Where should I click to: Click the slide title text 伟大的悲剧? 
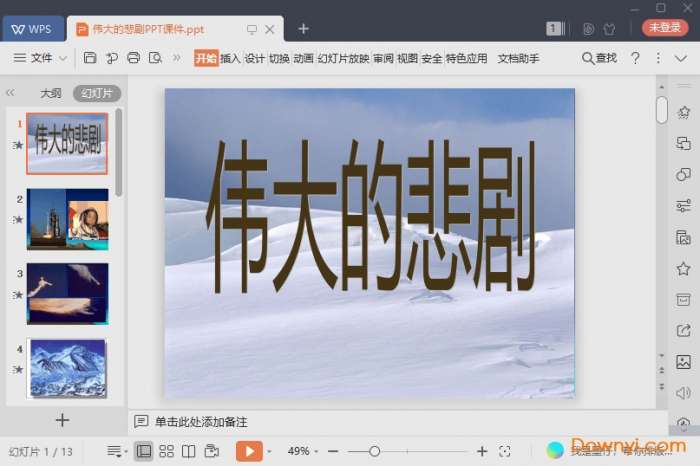click(x=371, y=216)
